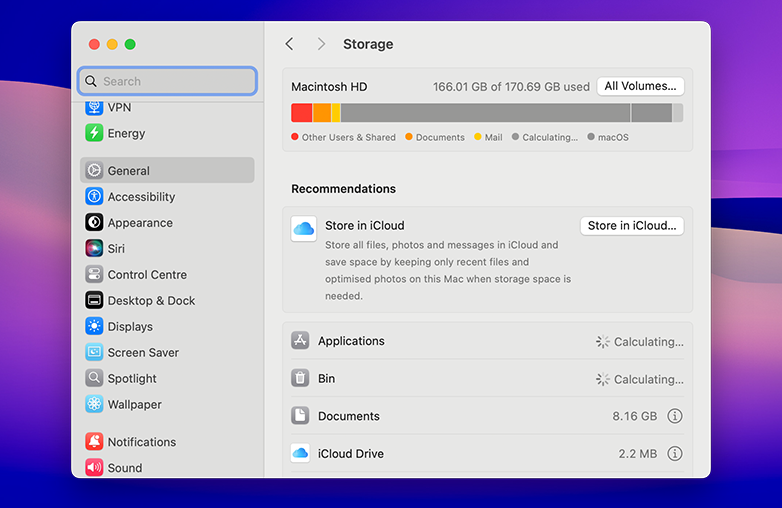Click the Sound speaker icon

[x=94, y=468]
